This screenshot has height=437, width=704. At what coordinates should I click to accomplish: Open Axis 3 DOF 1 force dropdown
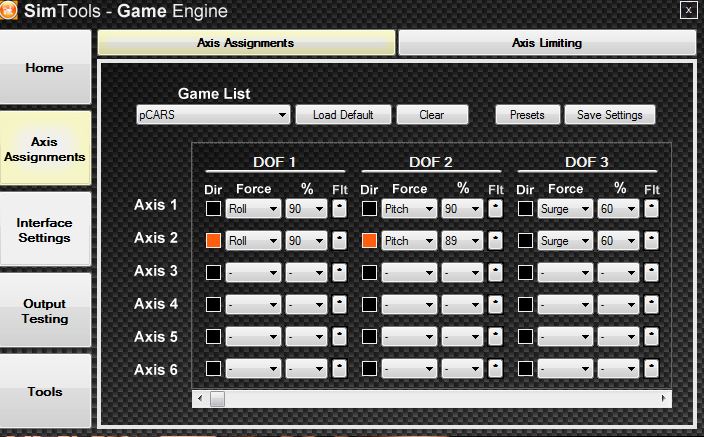253,273
